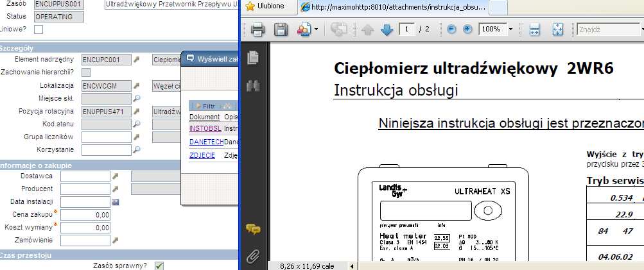Fit entire PDF page in window
The height and width of the screenshot is (270, 644).
click(x=557, y=30)
